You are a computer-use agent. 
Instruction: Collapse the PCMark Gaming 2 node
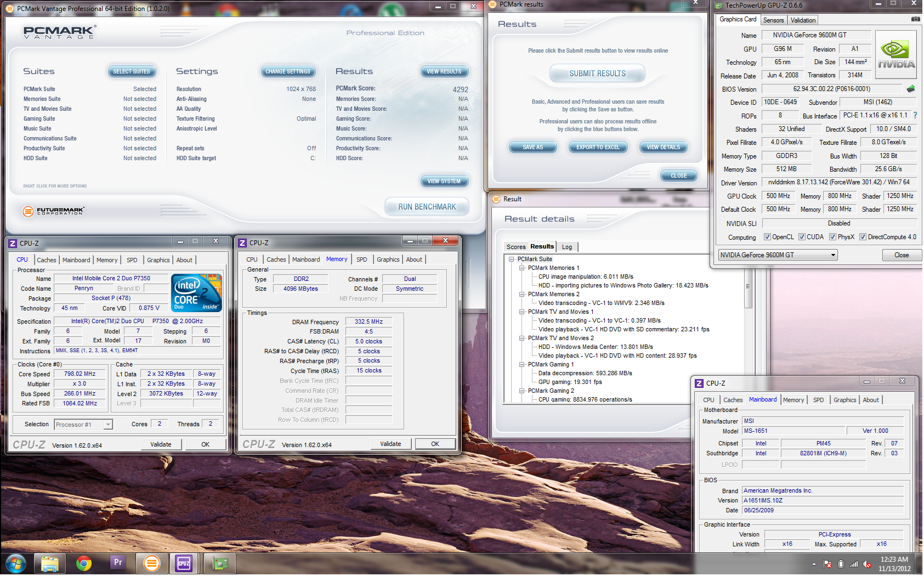(x=522, y=391)
